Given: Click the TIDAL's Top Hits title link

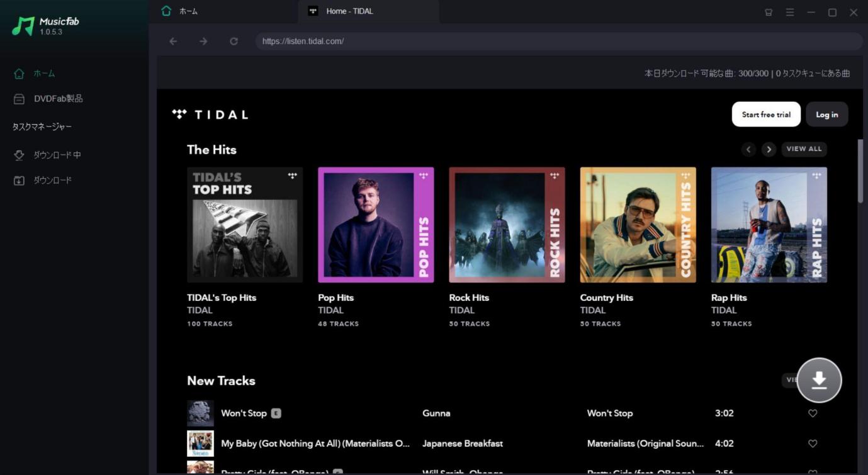Looking at the screenshot, I should tap(222, 298).
